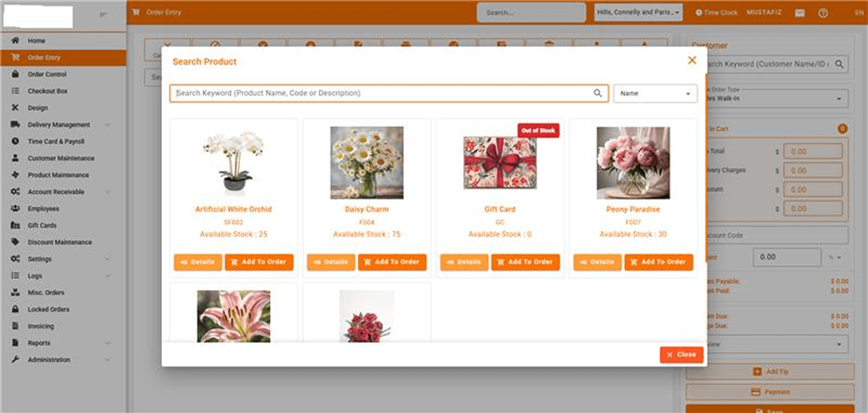
Task: Click the Time Clock icon in header
Action: 699,12
